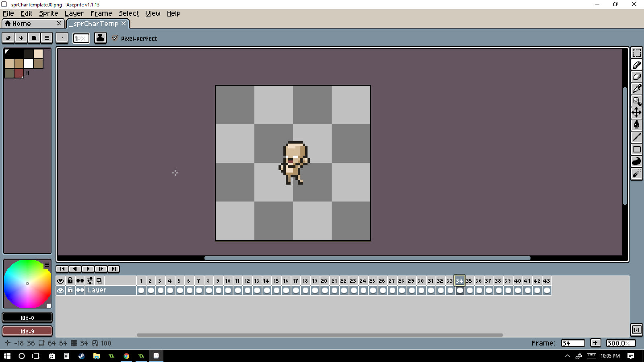Click the zoom percentage field

click(621, 343)
